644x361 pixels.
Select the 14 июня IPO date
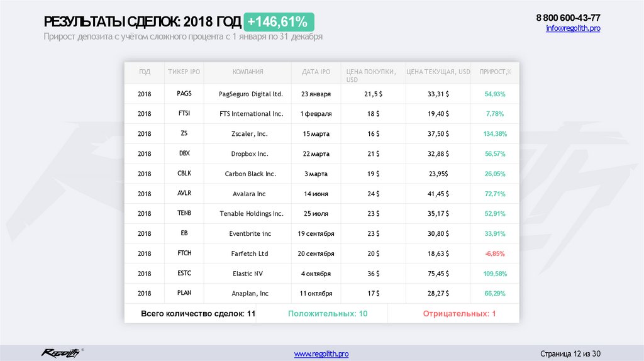coord(316,194)
